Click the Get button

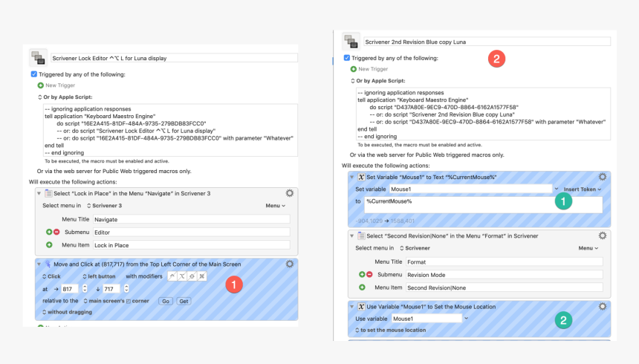point(184,301)
